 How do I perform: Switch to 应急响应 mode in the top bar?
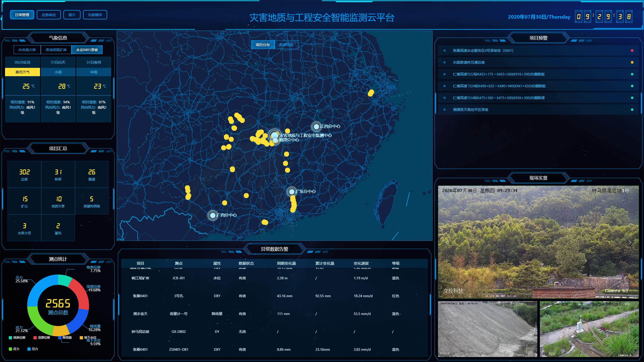click(x=49, y=15)
